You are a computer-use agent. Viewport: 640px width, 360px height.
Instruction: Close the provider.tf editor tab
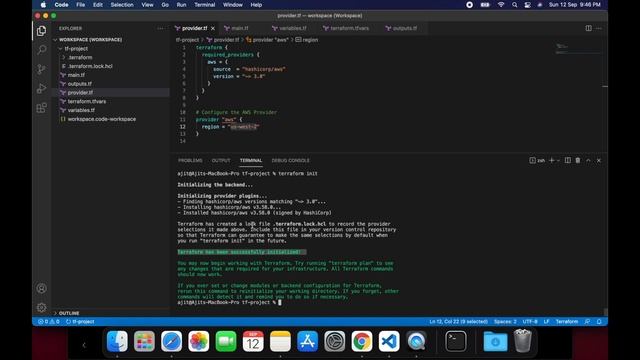[213, 28]
